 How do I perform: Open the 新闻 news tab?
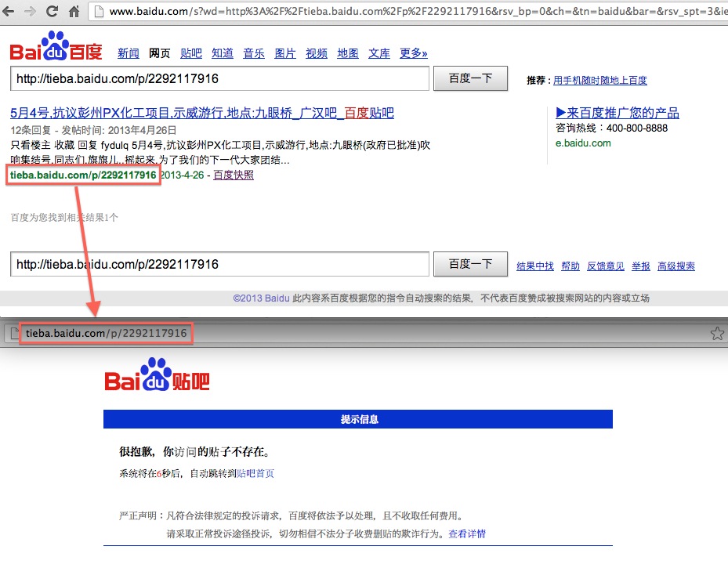point(129,53)
